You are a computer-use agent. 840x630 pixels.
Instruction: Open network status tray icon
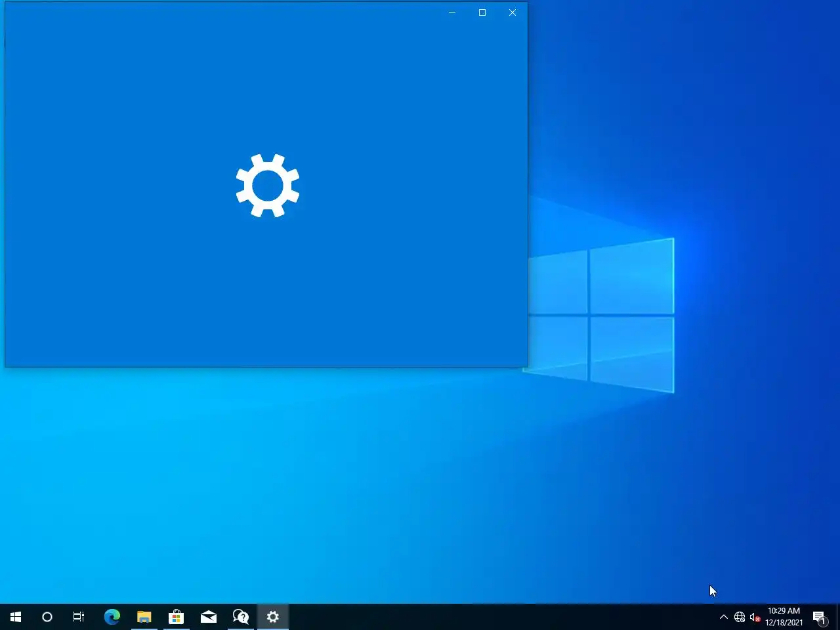point(740,617)
